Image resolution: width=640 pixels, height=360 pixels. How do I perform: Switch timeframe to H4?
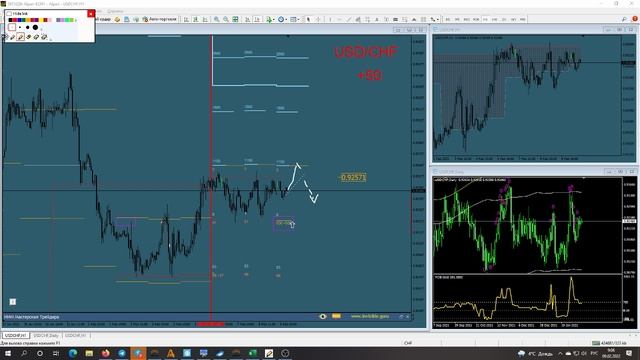[x=494, y=19]
